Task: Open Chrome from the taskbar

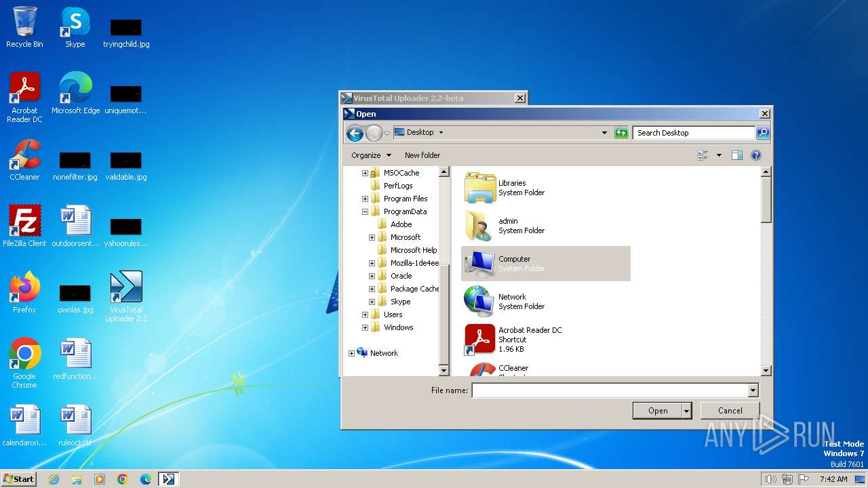Action: coord(123,479)
